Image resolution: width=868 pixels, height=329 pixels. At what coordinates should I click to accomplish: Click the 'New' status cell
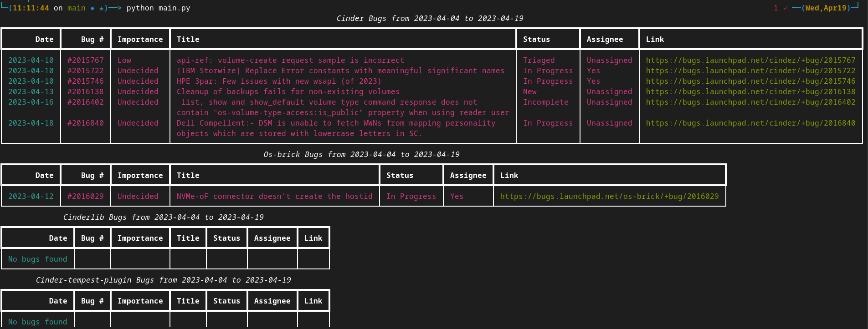click(x=529, y=91)
